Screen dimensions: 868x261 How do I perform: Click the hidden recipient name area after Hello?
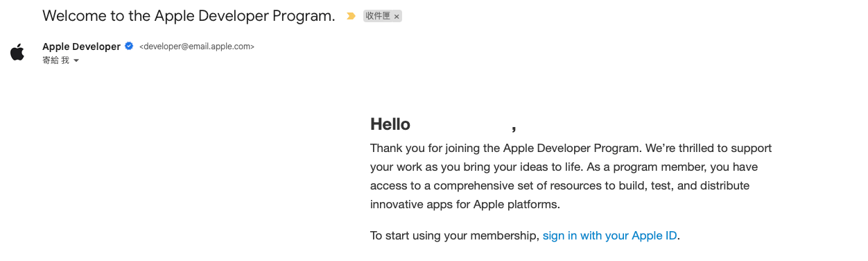pyautogui.click(x=461, y=124)
